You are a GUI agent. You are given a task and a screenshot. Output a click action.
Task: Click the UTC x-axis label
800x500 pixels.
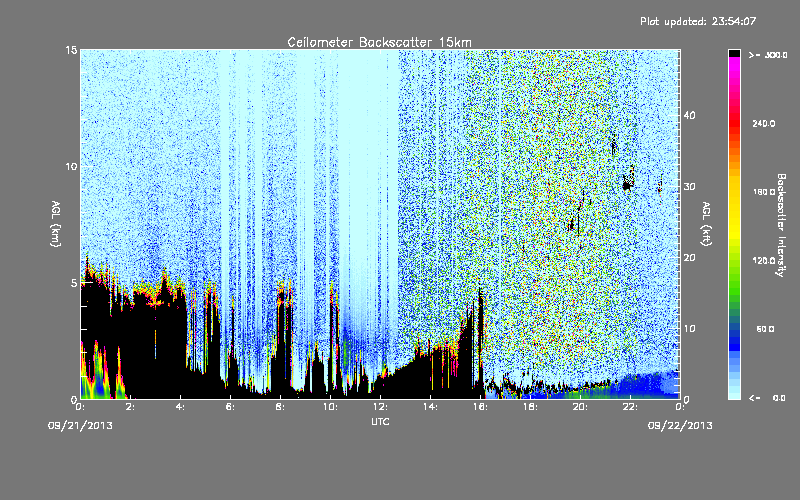(380, 422)
